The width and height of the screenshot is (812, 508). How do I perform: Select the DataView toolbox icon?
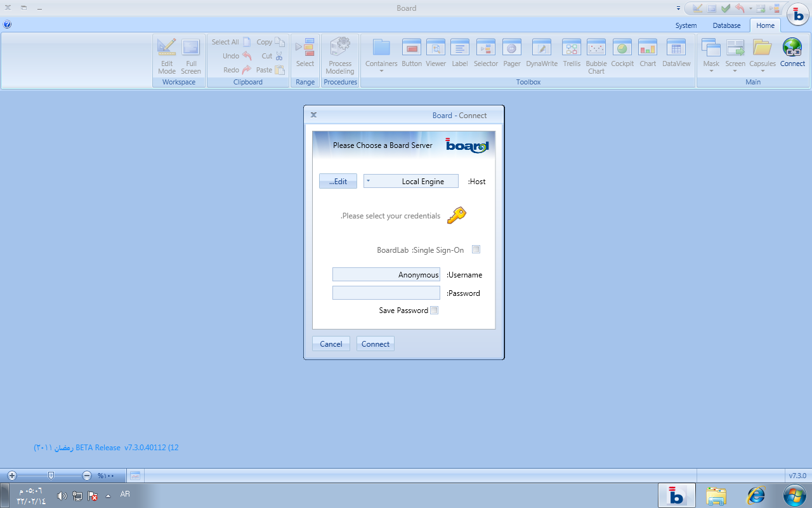coord(676,48)
